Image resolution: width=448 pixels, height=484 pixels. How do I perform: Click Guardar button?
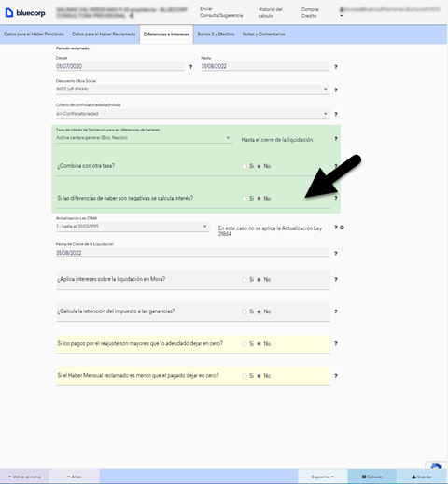coord(422,477)
